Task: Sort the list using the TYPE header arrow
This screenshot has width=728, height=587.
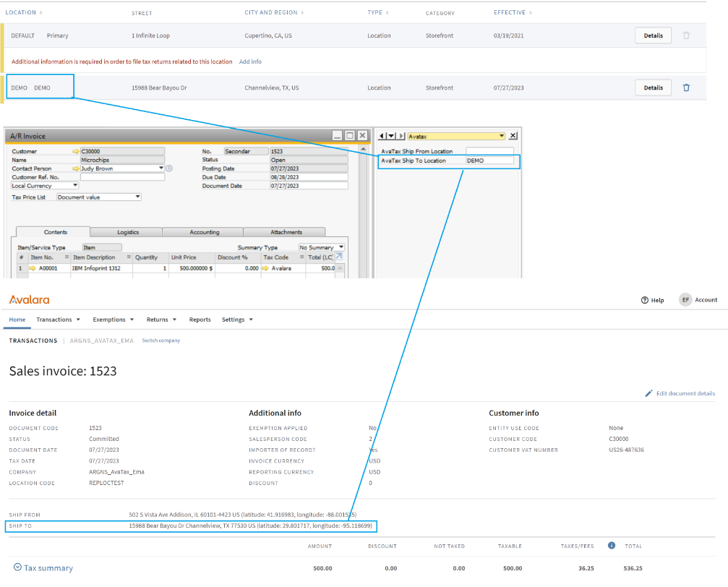Action: 387,13
